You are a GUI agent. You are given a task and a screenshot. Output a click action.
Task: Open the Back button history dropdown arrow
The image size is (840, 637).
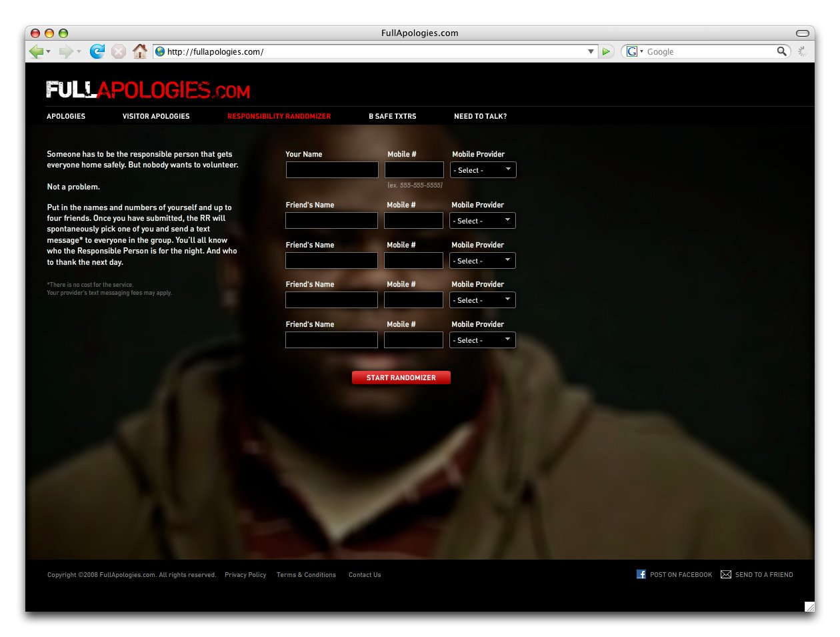tap(48, 52)
